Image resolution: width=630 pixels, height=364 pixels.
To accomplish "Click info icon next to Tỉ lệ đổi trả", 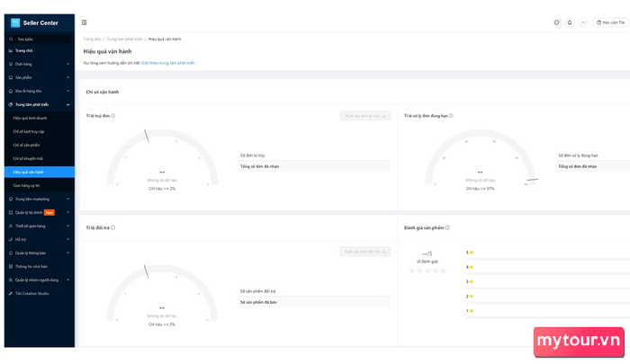I will (x=112, y=227).
